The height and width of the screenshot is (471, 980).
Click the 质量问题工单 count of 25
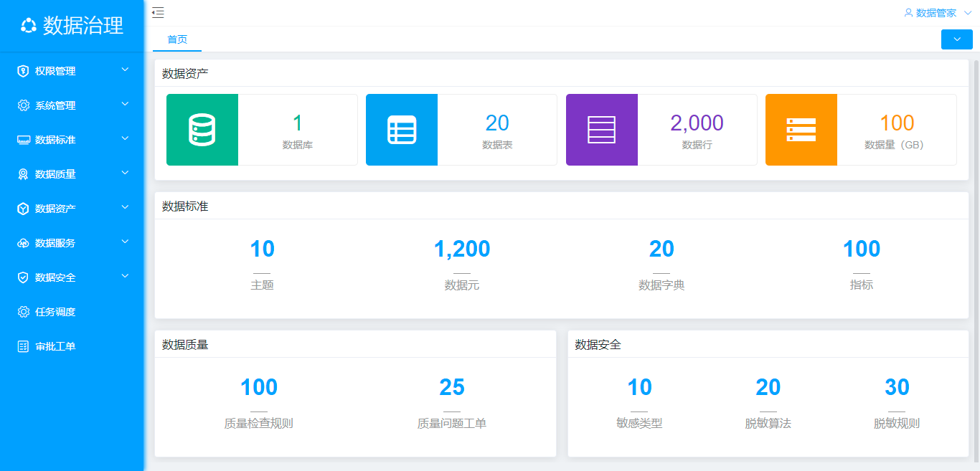pos(452,387)
